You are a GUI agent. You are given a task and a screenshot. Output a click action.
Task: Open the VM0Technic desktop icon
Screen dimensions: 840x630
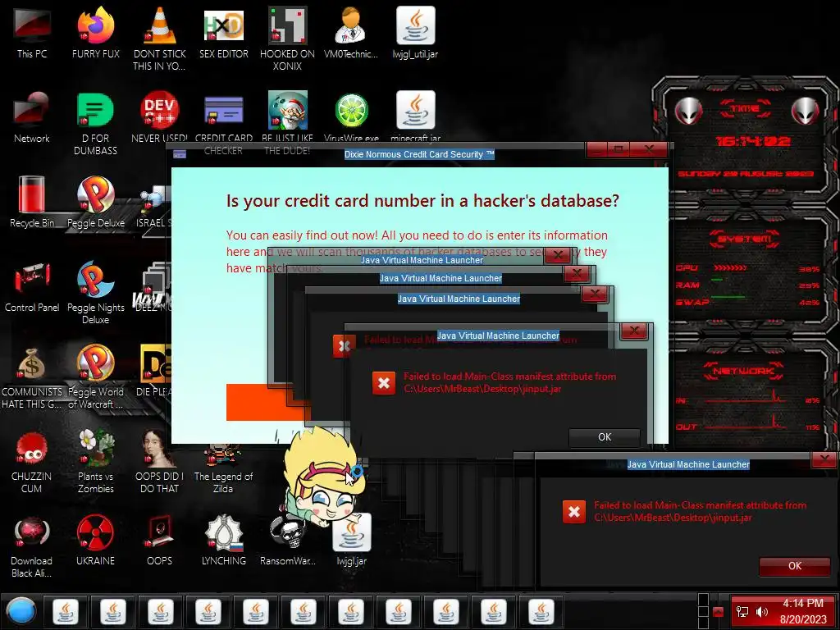[x=351, y=33]
